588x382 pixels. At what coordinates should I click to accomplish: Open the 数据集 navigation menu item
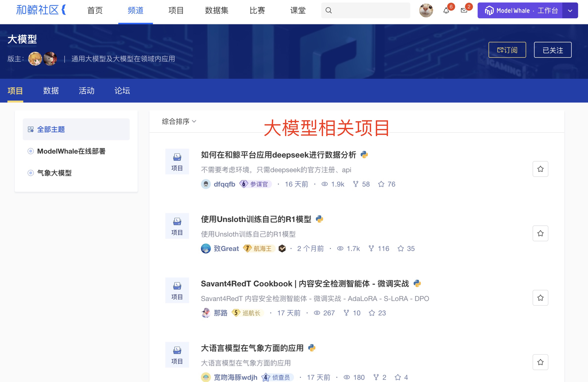217,10
